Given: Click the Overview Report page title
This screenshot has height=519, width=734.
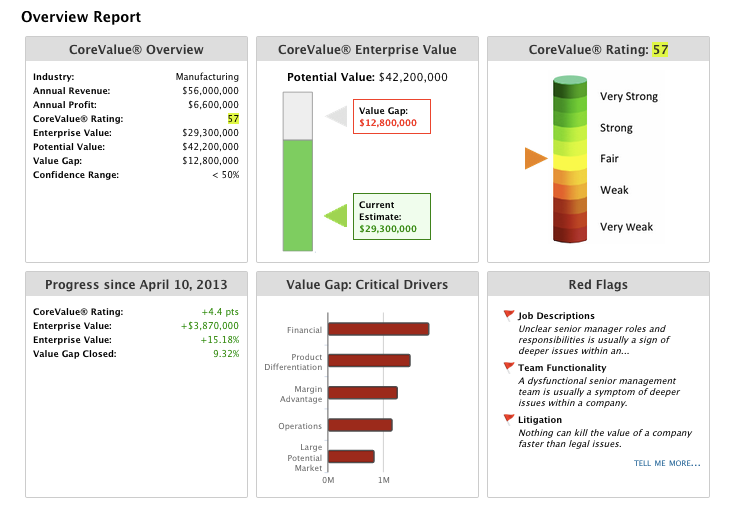Looking at the screenshot, I should click(x=81, y=17).
